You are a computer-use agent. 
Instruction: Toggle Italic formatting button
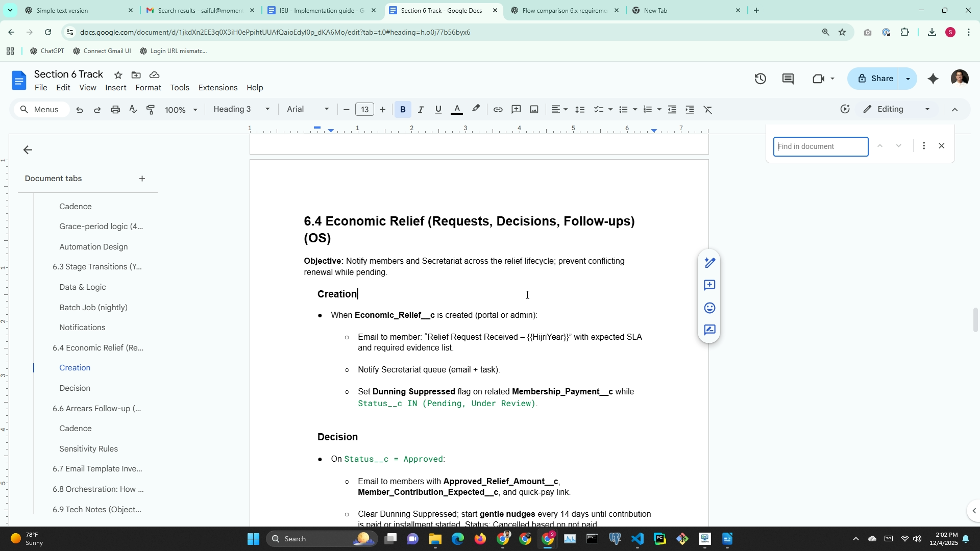click(421, 110)
